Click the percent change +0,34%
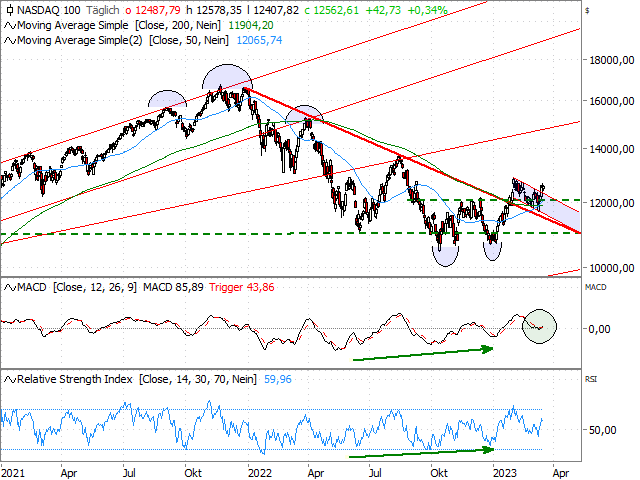The image size is (640, 480). click(428, 10)
